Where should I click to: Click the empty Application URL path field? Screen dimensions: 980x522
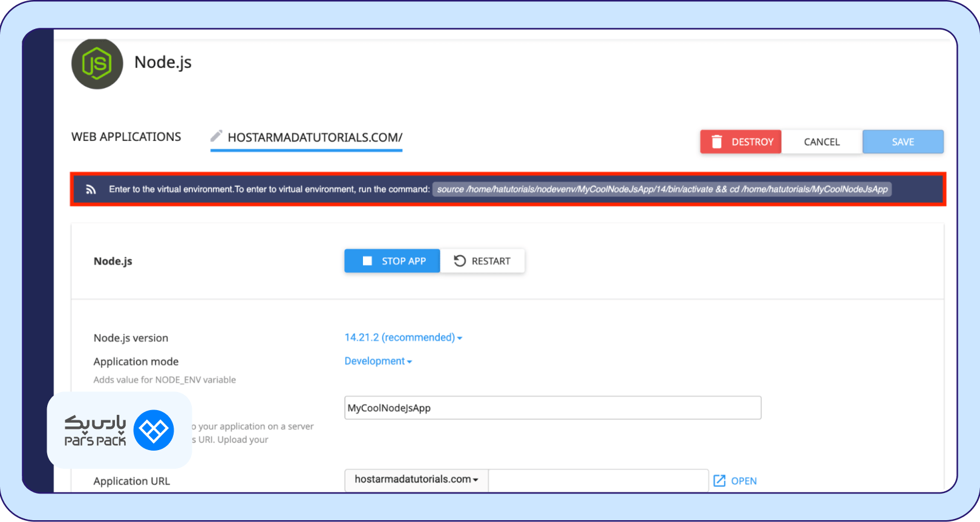point(598,480)
